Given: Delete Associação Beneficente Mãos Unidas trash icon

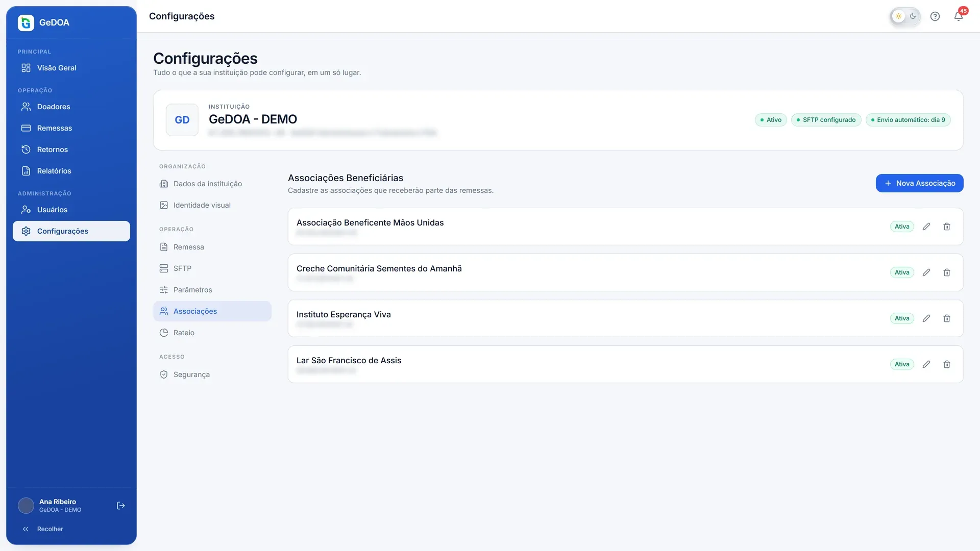Looking at the screenshot, I should click(x=947, y=227).
